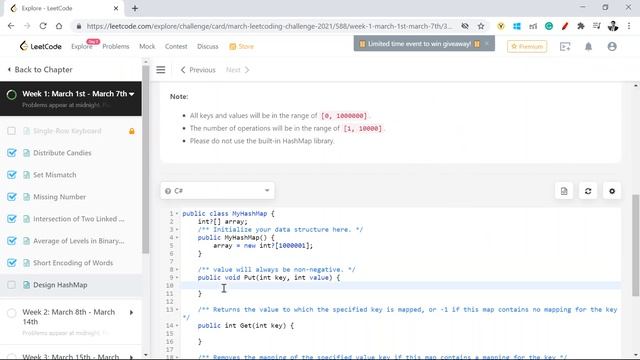Click the yellow circle extension icon
Viewport: 640px width, 360px height.
[501, 26]
